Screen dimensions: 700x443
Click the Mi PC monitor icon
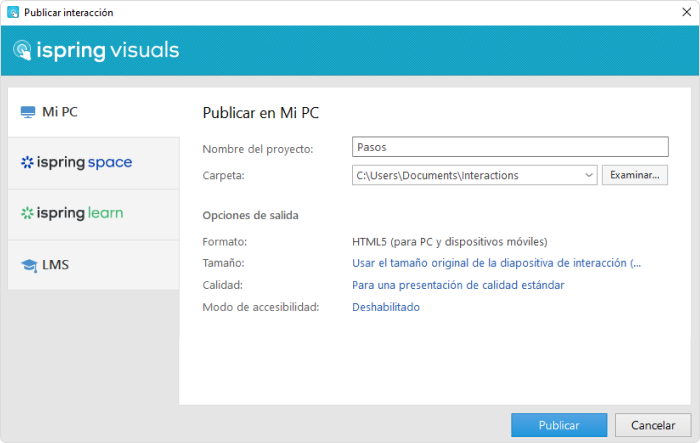pyautogui.click(x=28, y=112)
